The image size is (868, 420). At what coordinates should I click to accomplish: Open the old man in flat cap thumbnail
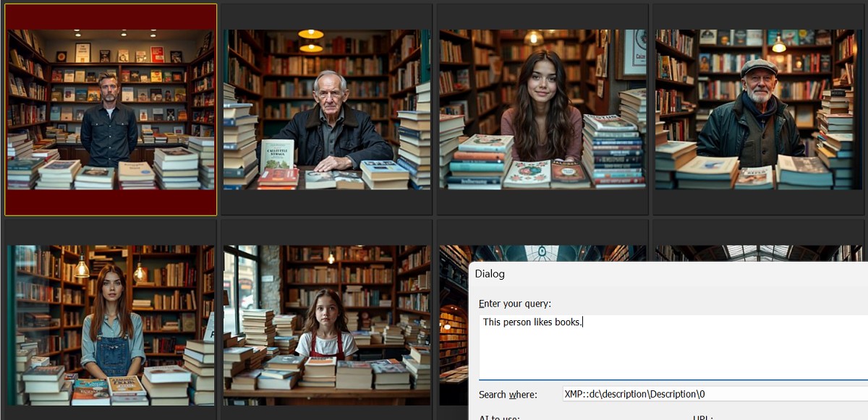point(758,110)
